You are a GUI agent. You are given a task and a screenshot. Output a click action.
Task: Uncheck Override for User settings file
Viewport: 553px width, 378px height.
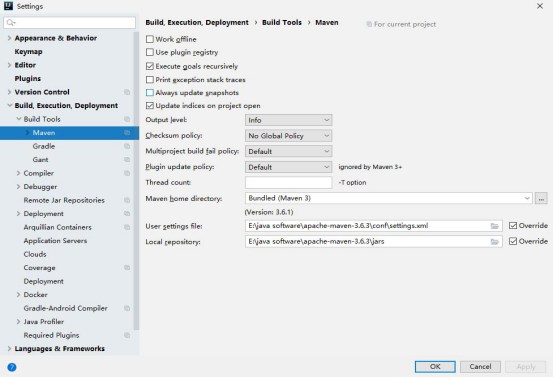point(513,226)
